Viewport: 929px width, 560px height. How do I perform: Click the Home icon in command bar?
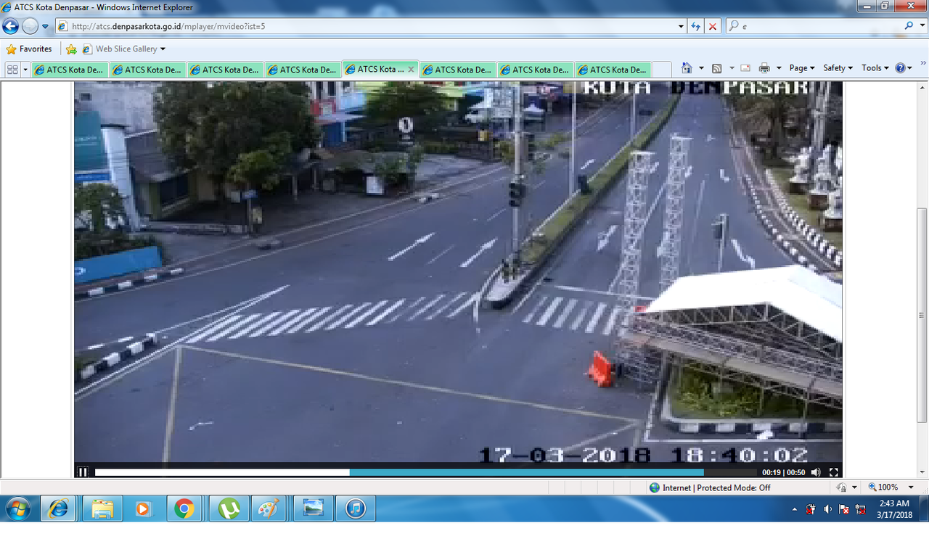coord(687,68)
